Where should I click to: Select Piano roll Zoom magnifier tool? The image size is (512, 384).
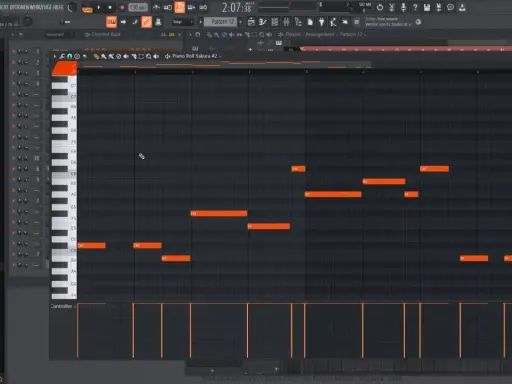click(x=148, y=56)
